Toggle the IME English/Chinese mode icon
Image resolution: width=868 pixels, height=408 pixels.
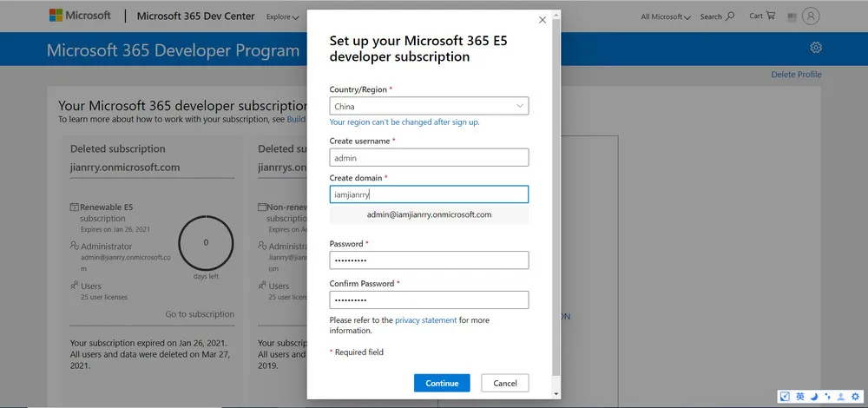800,397
